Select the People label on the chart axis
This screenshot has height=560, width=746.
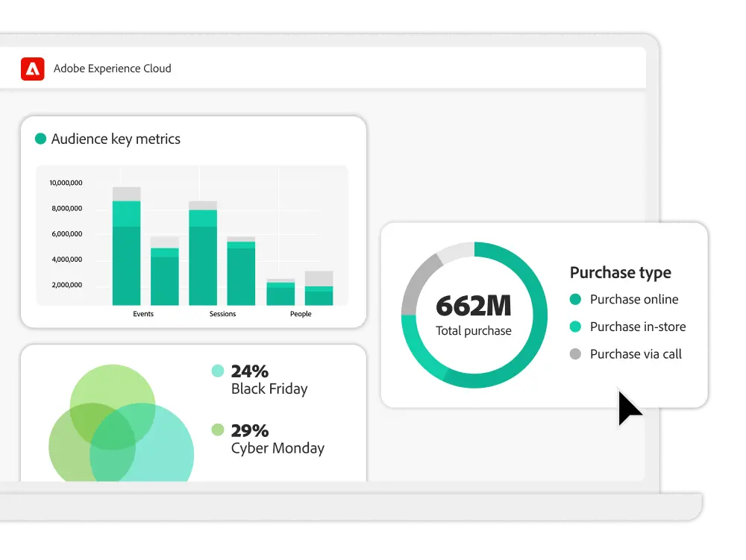301,314
